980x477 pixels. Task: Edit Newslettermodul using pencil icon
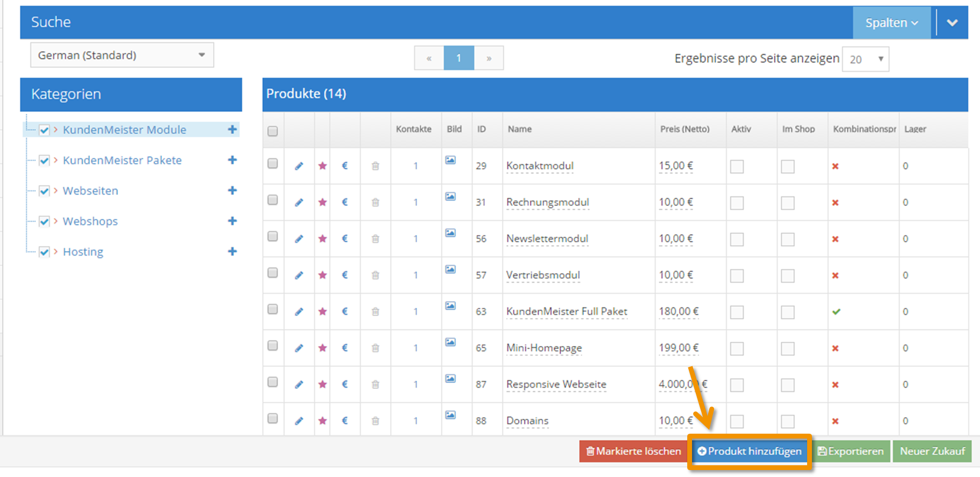[x=299, y=239]
